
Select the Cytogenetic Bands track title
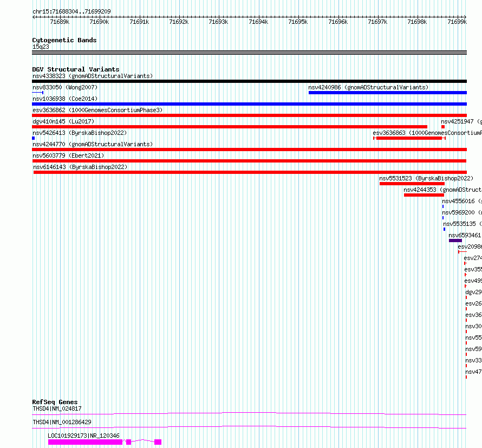pyautogui.click(x=64, y=40)
